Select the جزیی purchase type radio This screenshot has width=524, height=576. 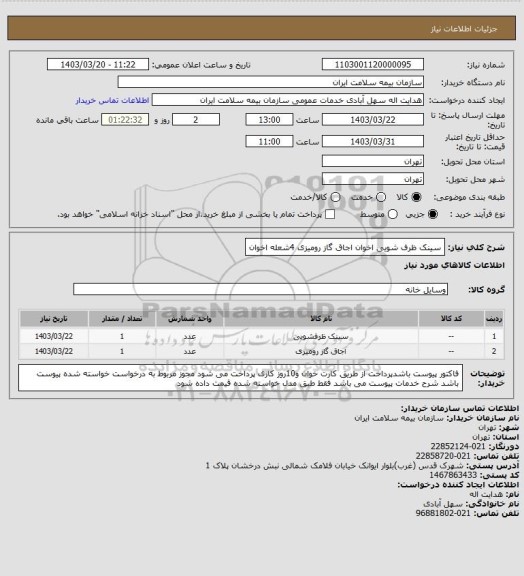[x=433, y=214]
